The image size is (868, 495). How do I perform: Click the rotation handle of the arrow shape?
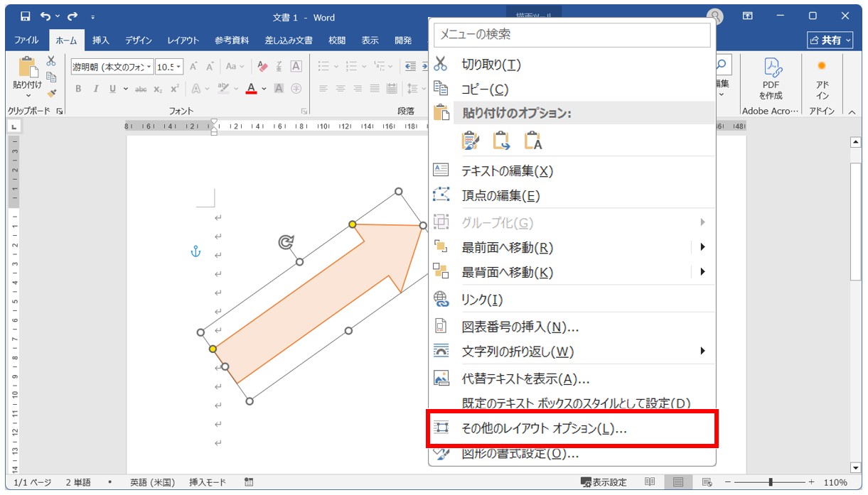(x=286, y=242)
